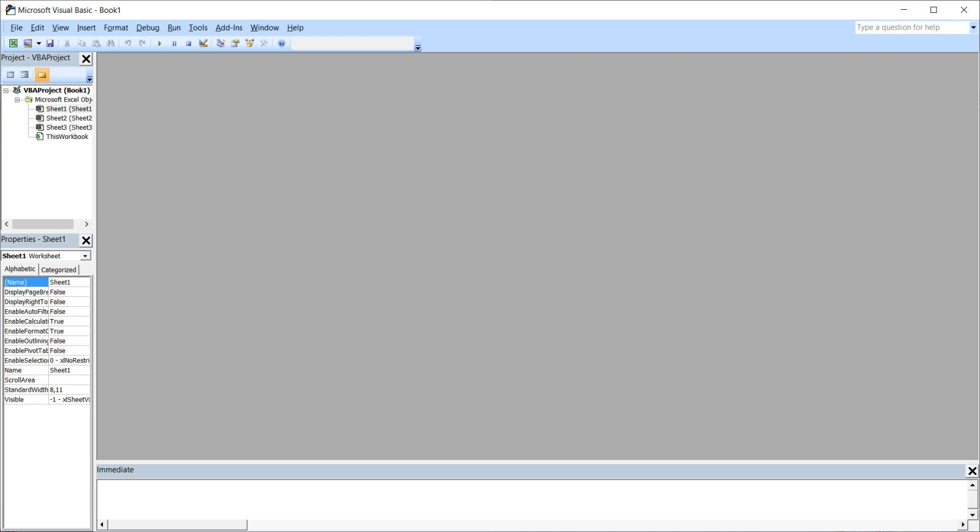Select the Visible property row

(x=47, y=400)
